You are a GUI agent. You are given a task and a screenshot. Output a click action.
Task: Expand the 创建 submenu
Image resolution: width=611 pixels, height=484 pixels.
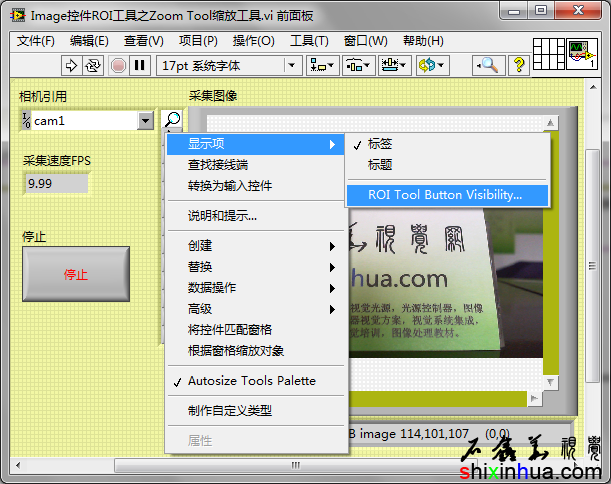pyautogui.click(x=255, y=246)
